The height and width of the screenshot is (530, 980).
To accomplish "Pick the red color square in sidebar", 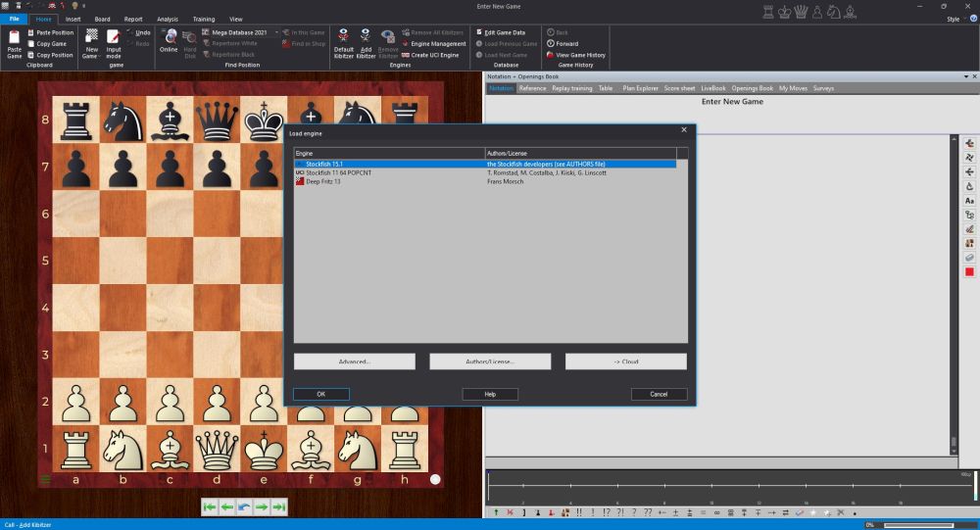I will point(969,271).
